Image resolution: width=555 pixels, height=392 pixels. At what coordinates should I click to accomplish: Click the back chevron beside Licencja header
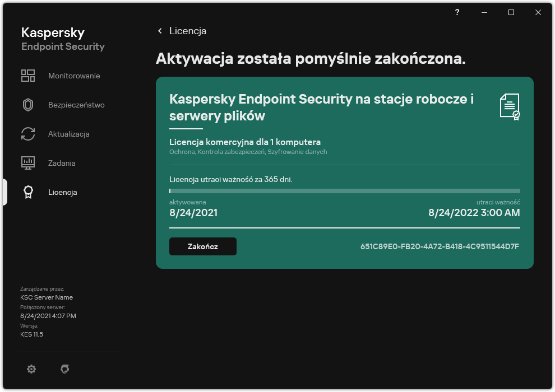tap(160, 31)
